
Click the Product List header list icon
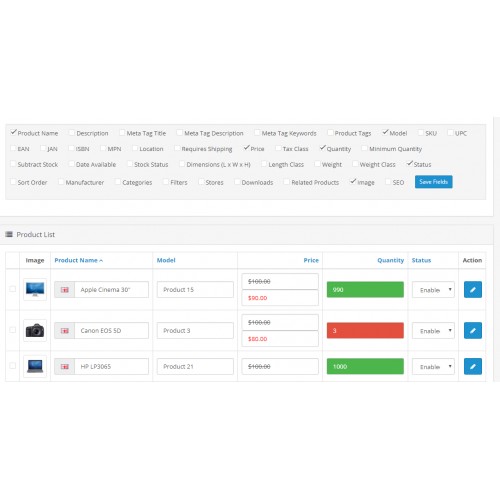(x=9, y=234)
